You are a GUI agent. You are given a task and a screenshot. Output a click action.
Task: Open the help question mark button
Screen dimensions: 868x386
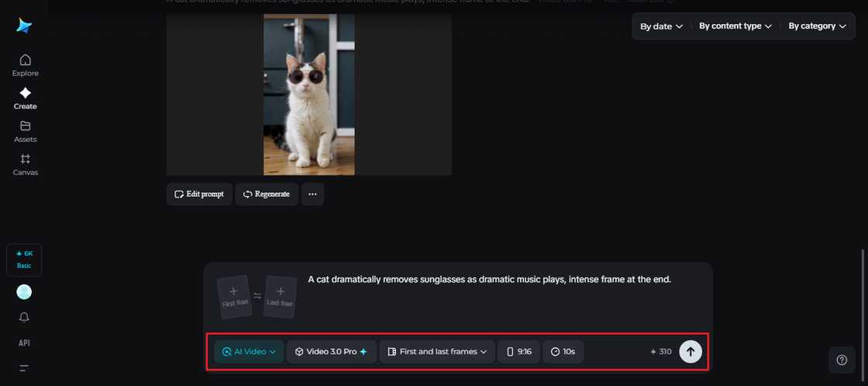(x=842, y=360)
